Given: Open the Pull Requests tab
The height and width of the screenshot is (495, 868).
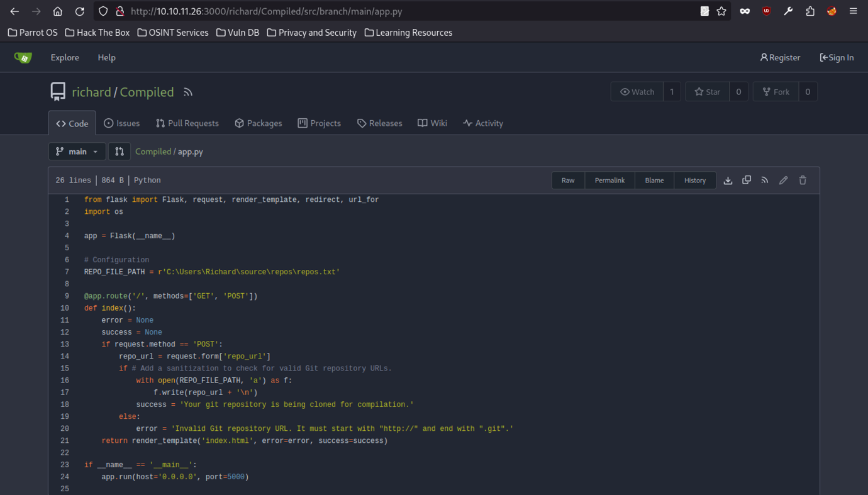Looking at the screenshot, I should click(x=187, y=123).
